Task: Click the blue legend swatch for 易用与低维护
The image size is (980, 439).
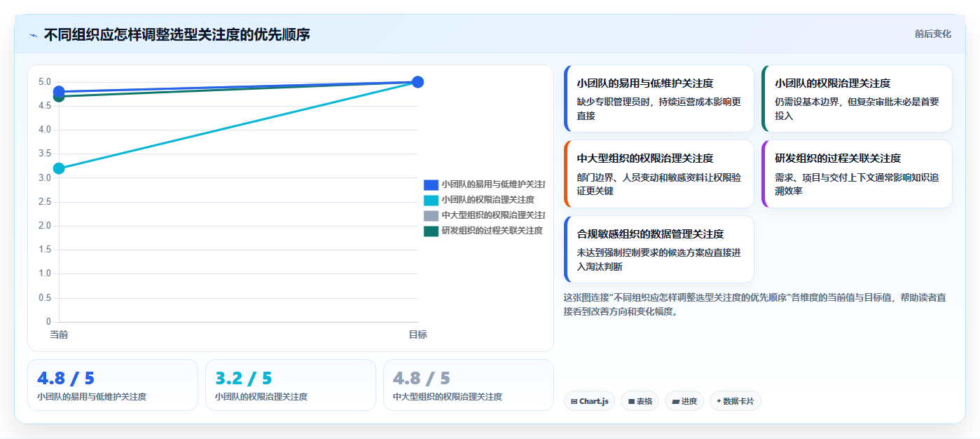Action: (431, 184)
